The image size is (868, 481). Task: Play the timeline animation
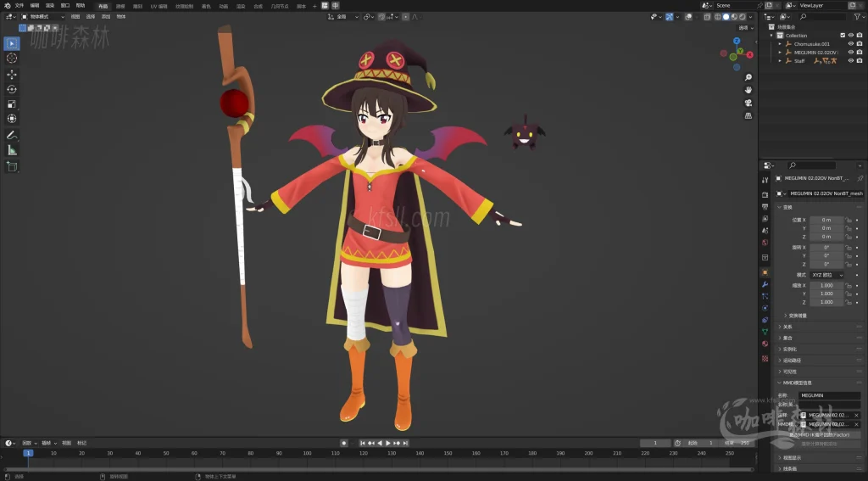pos(388,443)
